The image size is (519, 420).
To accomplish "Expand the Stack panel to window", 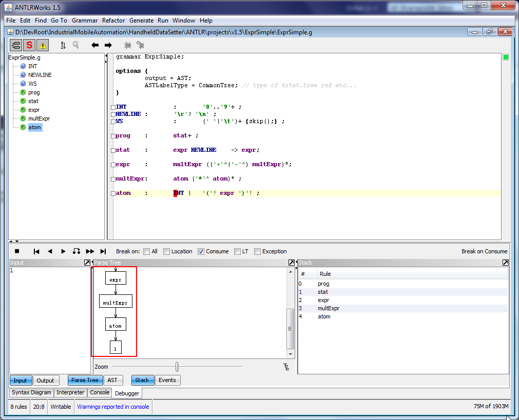I will (x=506, y=263).
